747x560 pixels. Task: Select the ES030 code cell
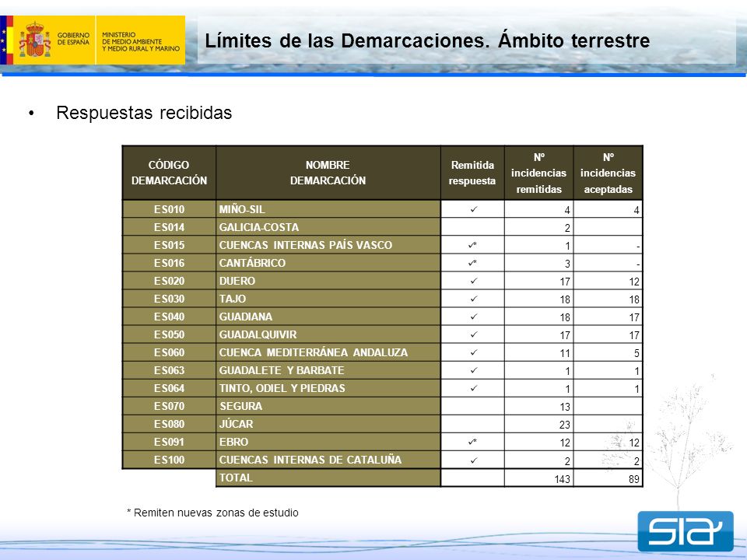169,299
